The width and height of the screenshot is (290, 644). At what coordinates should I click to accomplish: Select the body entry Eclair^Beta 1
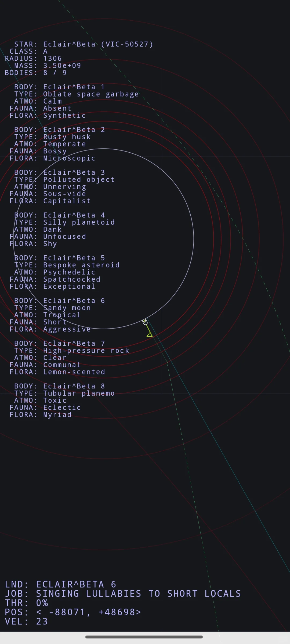pos(74,87)
